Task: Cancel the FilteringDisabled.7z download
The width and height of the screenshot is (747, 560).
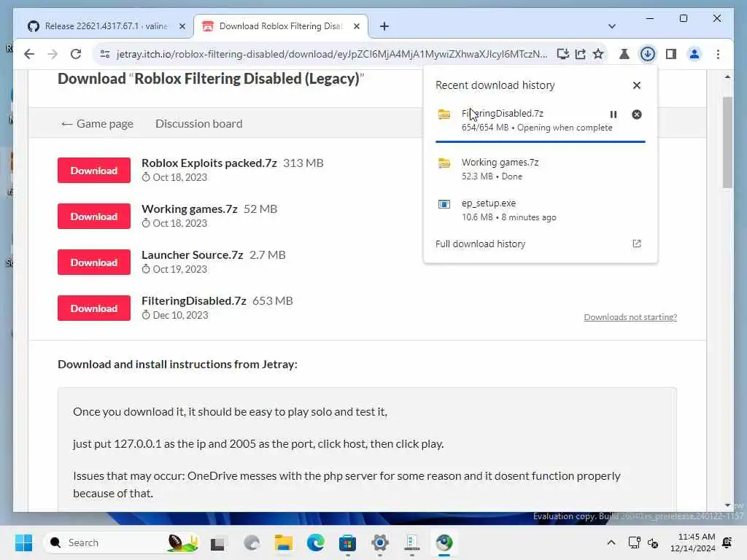Action: (x=636, y=114)
